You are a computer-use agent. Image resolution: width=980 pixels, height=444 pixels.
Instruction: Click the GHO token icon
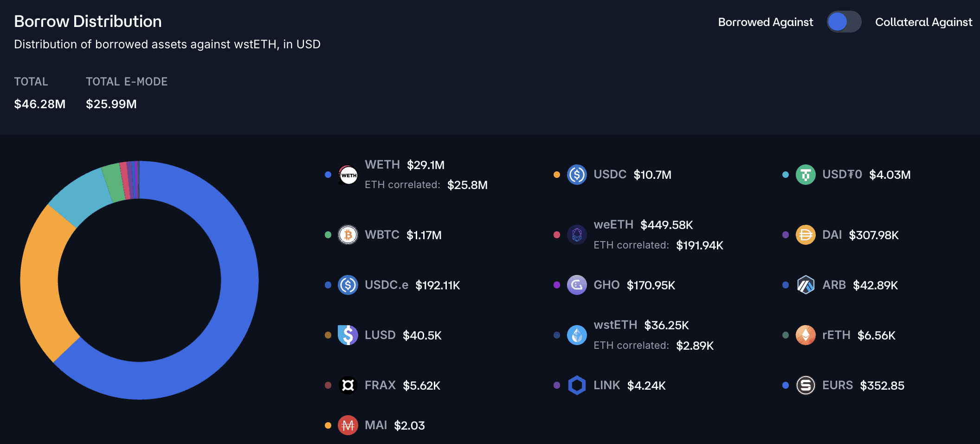(x=577, y=285)
